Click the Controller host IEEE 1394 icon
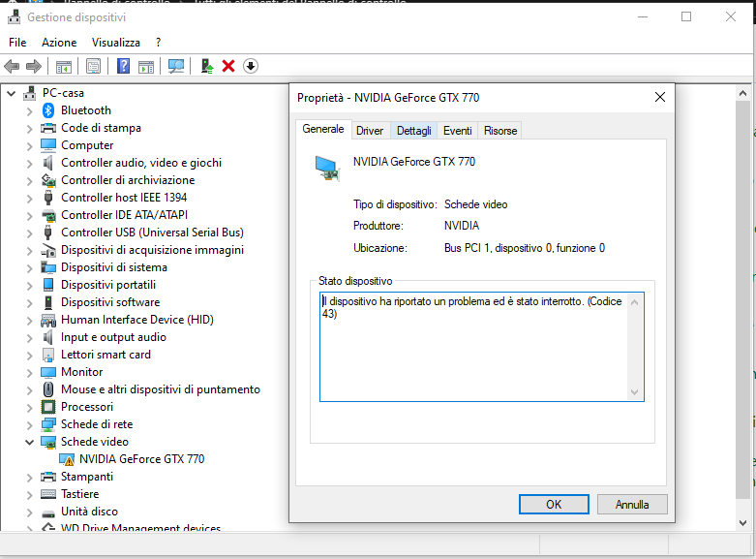This screenshot has width=756, height=559. 48,198
